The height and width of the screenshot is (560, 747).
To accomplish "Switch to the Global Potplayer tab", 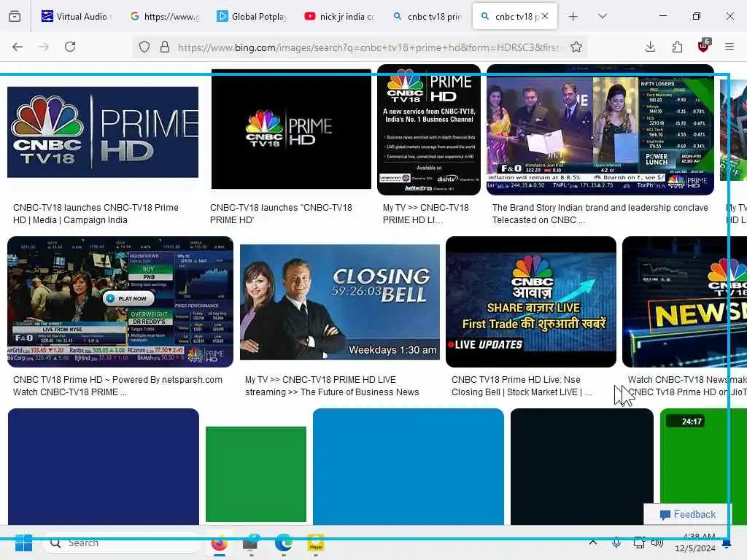I will click(251, 16).
